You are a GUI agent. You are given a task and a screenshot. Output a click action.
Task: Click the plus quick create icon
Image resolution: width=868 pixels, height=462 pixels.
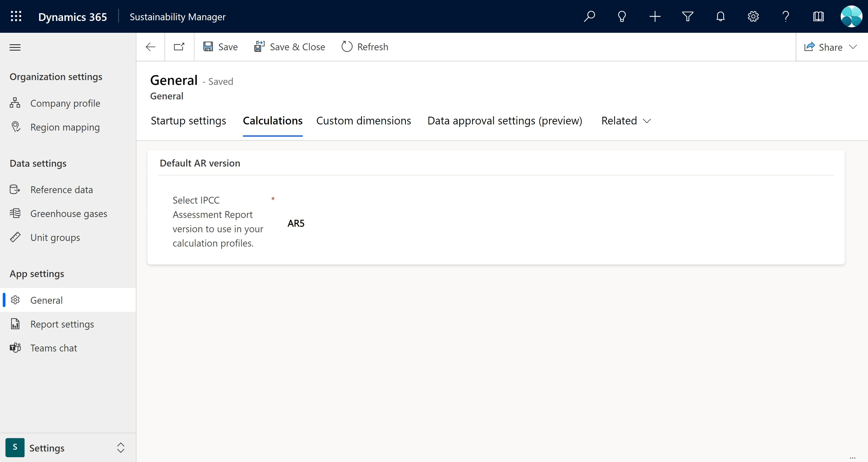click(x=655, y=16)
